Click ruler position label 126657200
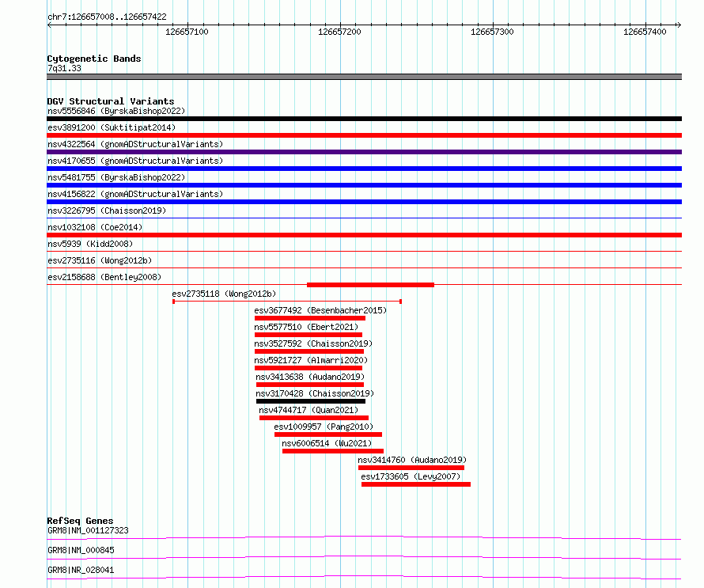This screenshot has width=704, height=588. click(339, 32)
